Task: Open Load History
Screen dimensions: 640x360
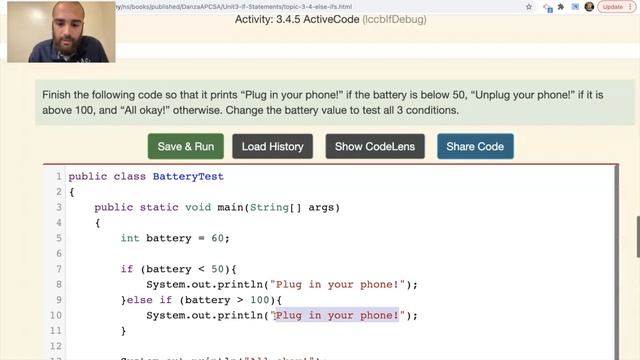Action: pyautogui.click(x=273, y=146)
